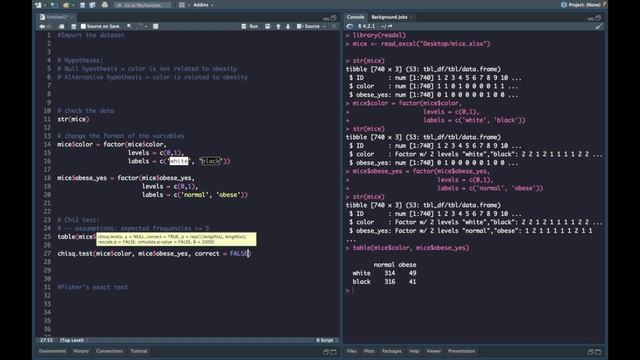Run the current line with Run button
The width and height of the screenshot is (640, 360).
click(250, 26)
